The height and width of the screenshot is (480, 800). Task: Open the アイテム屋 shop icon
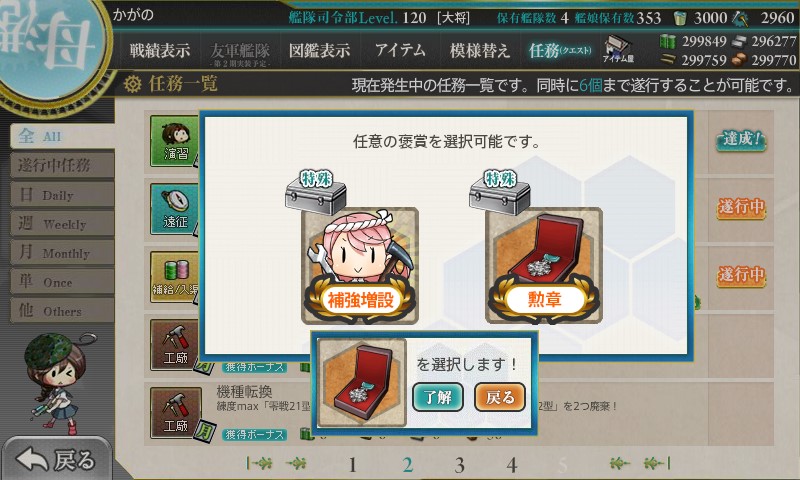tap(618, 50)
